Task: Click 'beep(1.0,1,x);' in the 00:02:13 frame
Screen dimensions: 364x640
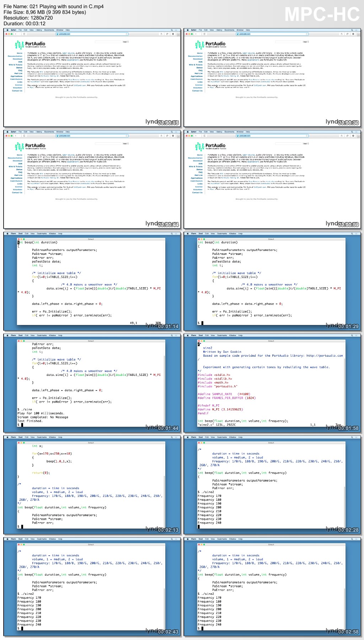Action: pyautogui.click(x=59, y=461)
